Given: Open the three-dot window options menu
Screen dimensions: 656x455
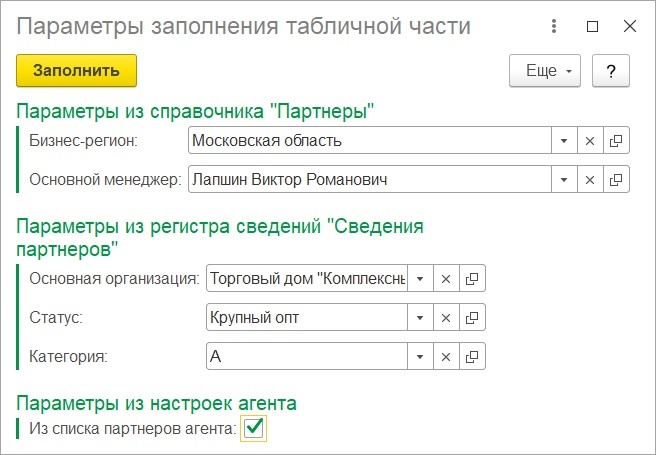Looking at the screenshot, I should tap(554, 26).
